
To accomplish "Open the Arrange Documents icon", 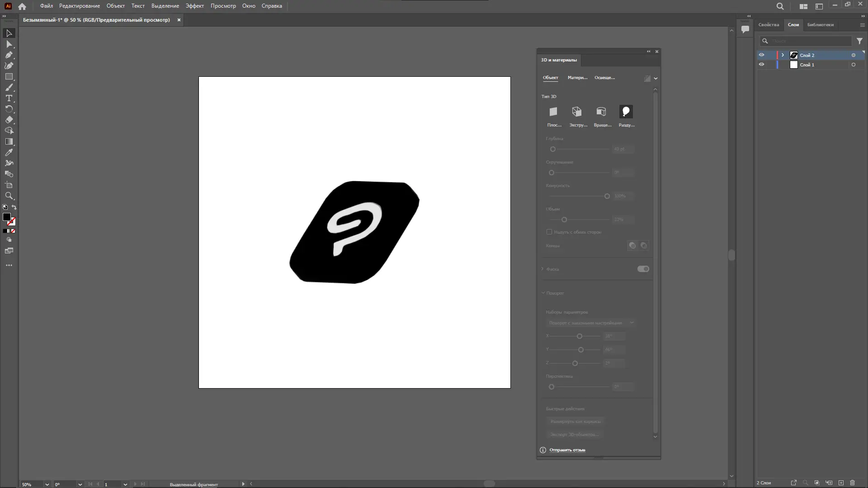I will pos(803,6).
